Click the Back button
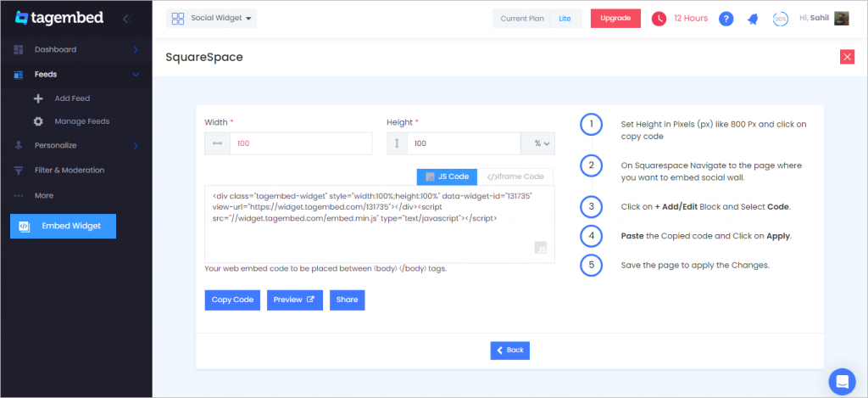Screen dimensions: 868x398 point(509,350)
